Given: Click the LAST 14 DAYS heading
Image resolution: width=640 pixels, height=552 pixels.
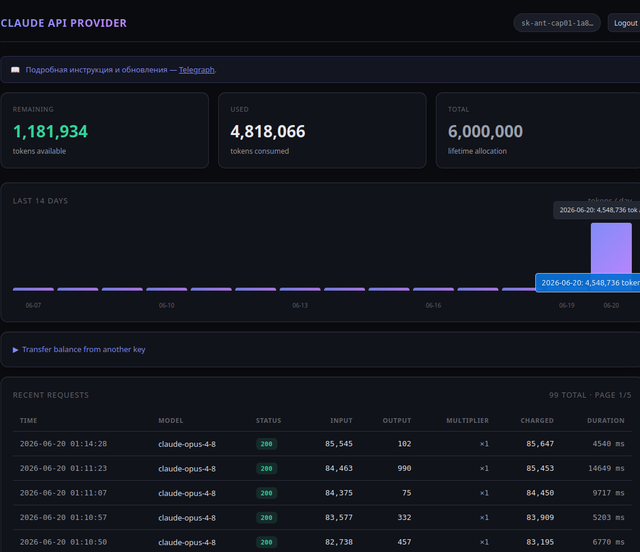Looking at the screenshot, I should 40,201.
